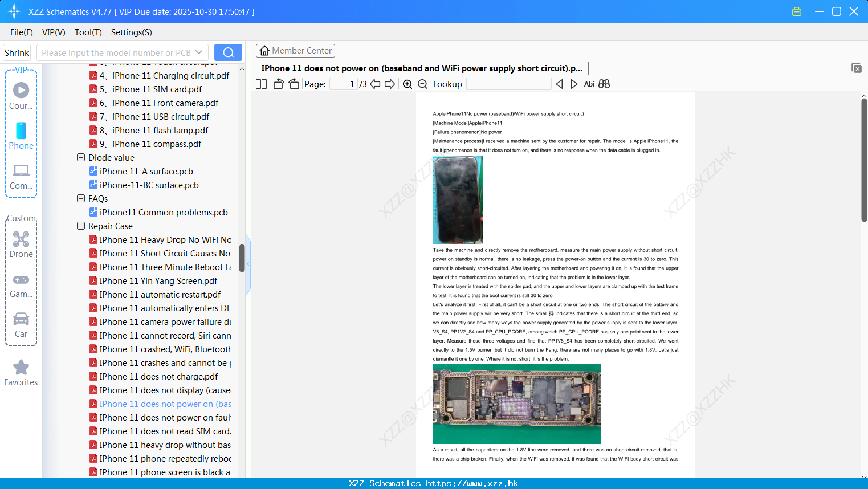Click the Shrink button

[x=17, y=52]
